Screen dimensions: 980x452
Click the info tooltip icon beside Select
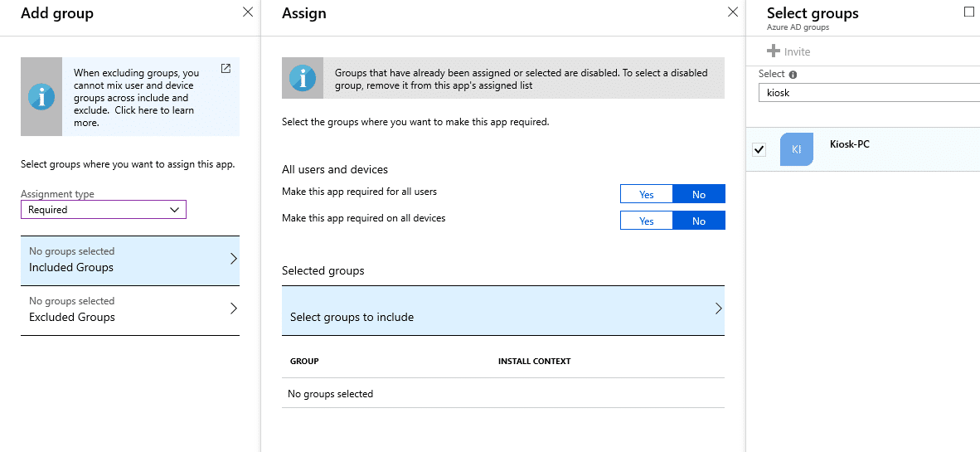click(793, 75)
